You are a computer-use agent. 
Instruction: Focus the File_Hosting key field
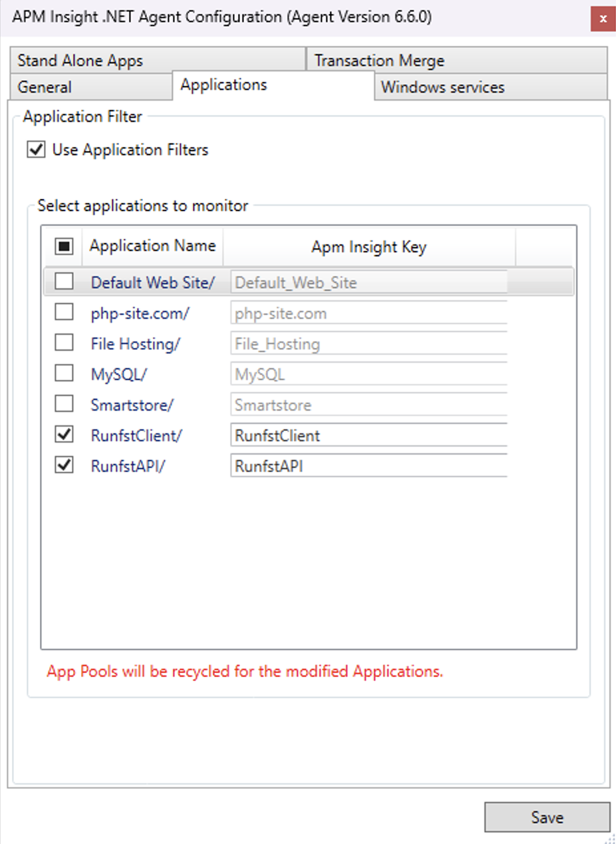369,343
